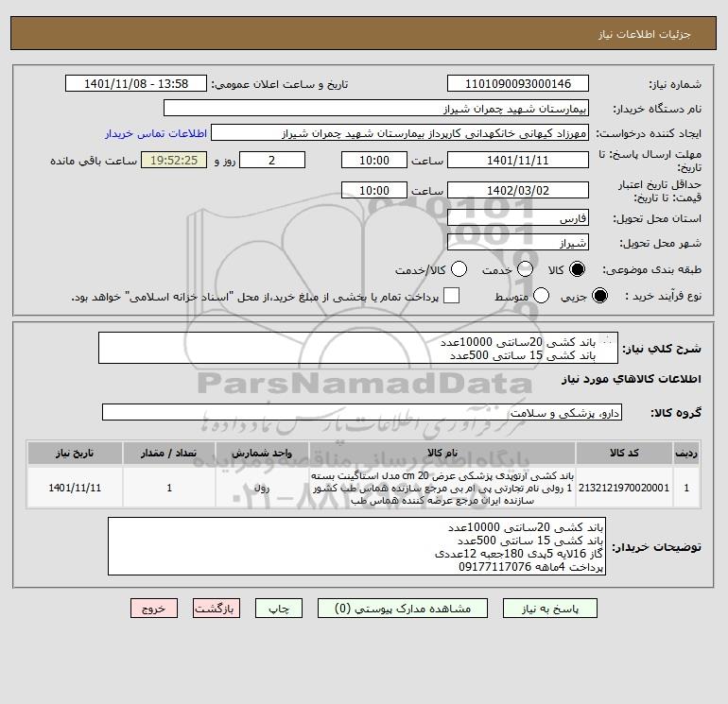Toggle the Islamic treasury payment checkbox
Viewport: 728px width, 704px height.
click(x=451, y=296)
